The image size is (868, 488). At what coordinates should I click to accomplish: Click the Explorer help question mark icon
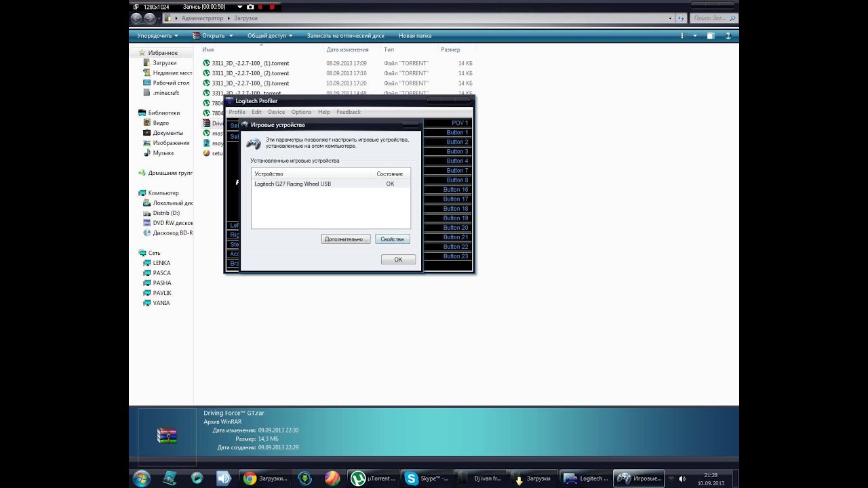[x=729, y=35]
